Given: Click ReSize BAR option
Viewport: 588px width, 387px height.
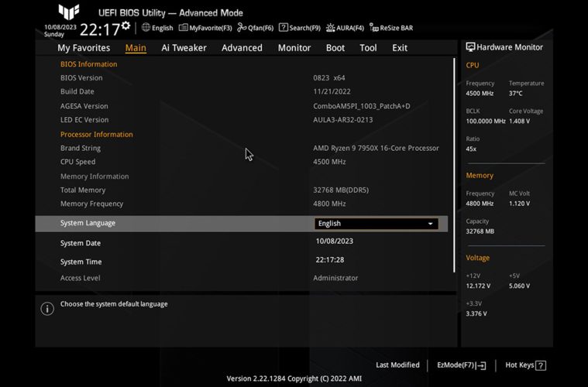Looking at the screenshot, I should (x=391, y=28).
